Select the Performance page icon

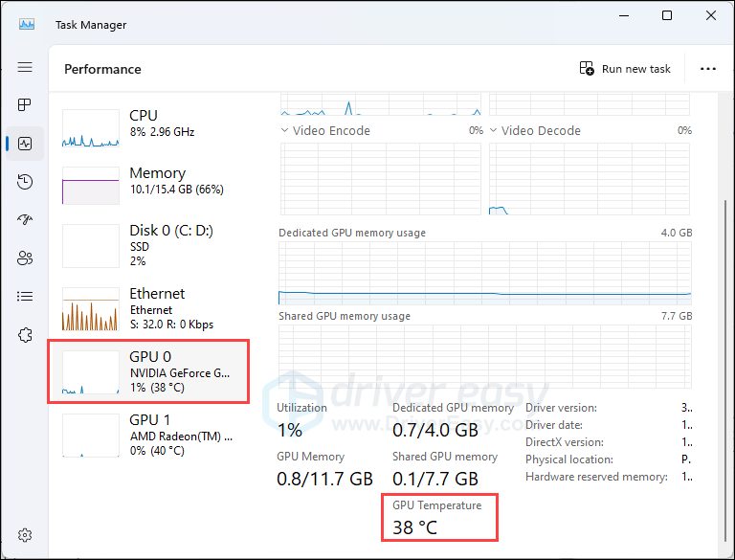tap(25, 144)
